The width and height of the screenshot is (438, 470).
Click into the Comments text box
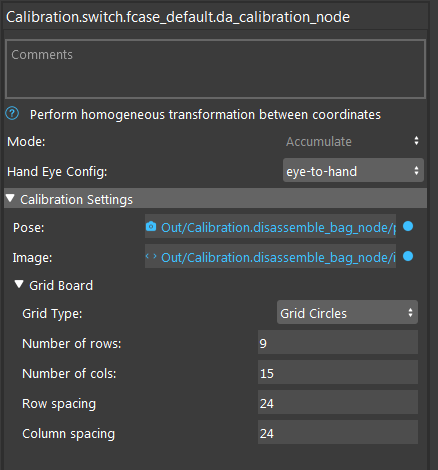(215, 69)
